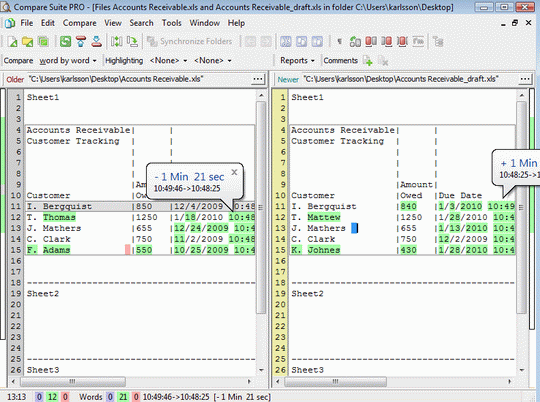Image resolution: width=540 pixels, height=402 pixels.
Task: Click the third red book compare icon
Action: coord(402,42)
